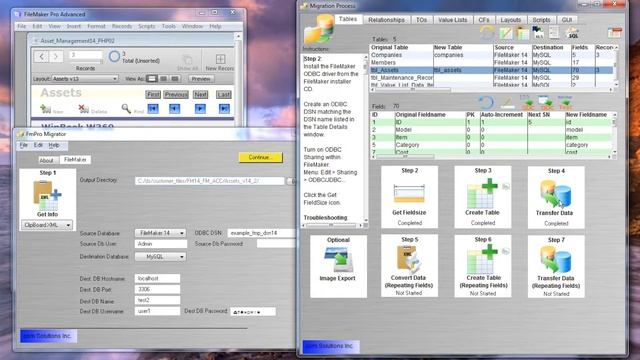Open the Relationships tab in Migration Process
640x360 pixels.
[386, 20]
